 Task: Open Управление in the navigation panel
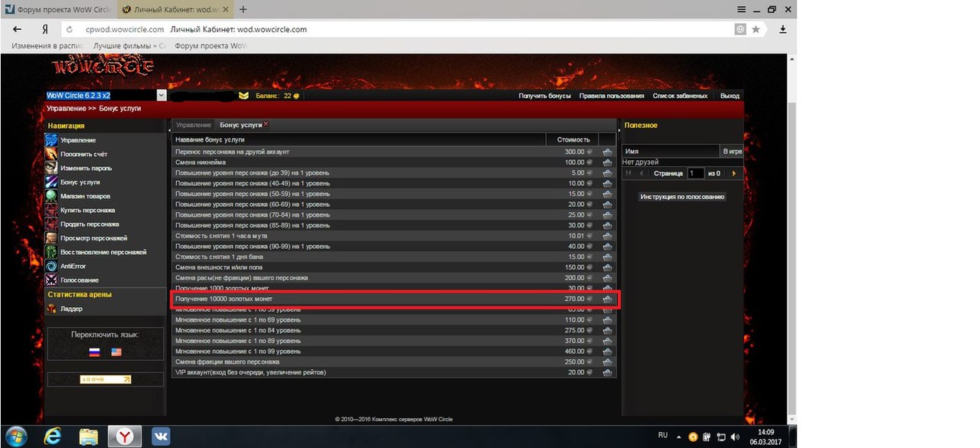pos(78,140)
